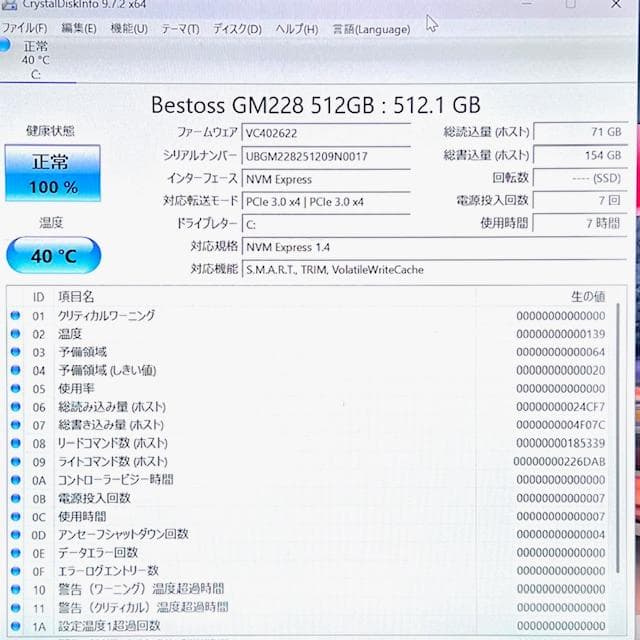Select the 予備領域 (しきい値) row

coord(309,370)
